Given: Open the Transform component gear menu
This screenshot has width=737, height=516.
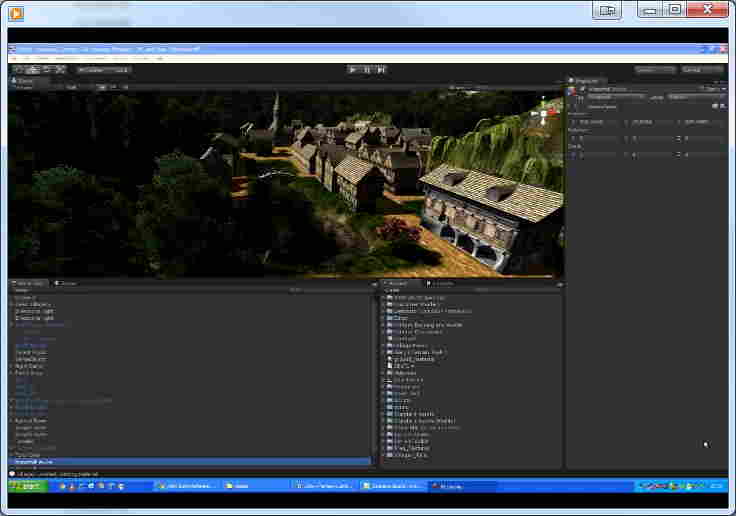Looking at the screenshot, I should tap(722, 107).
